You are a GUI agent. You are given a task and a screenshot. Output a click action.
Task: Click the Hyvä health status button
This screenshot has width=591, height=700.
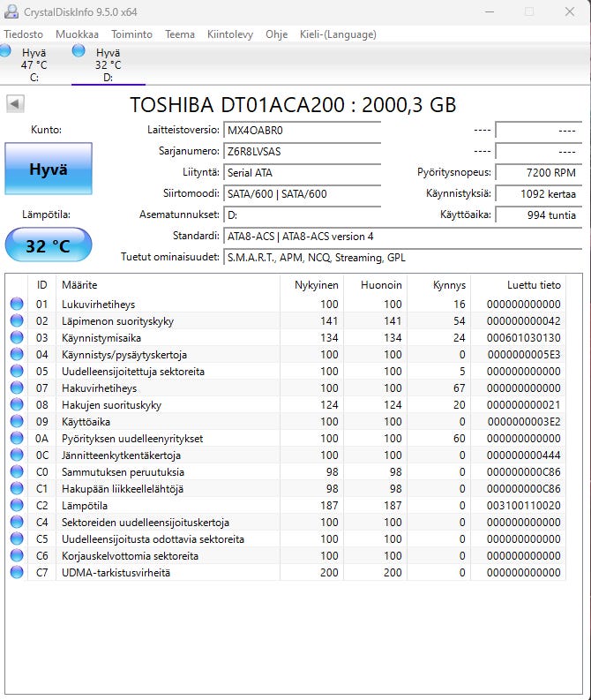(48, 169)
